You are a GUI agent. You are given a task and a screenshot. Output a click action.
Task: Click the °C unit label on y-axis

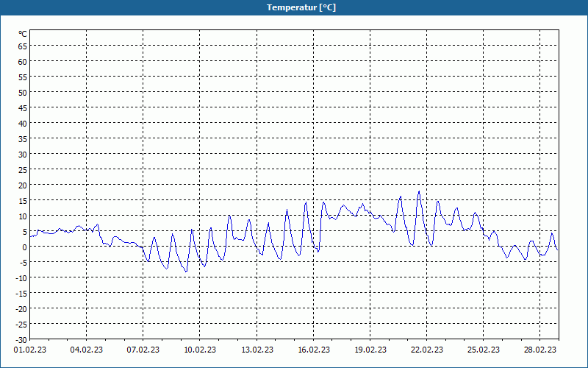coord(23,34)
